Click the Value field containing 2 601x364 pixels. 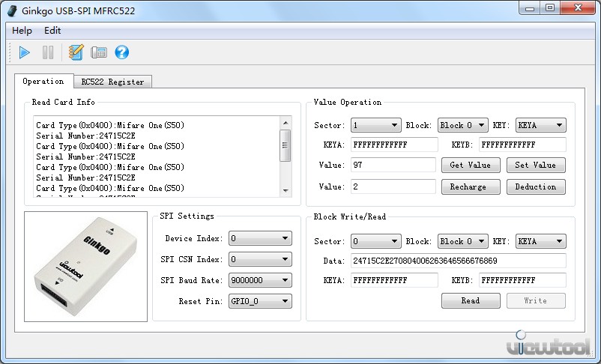[x=393, y=187]
